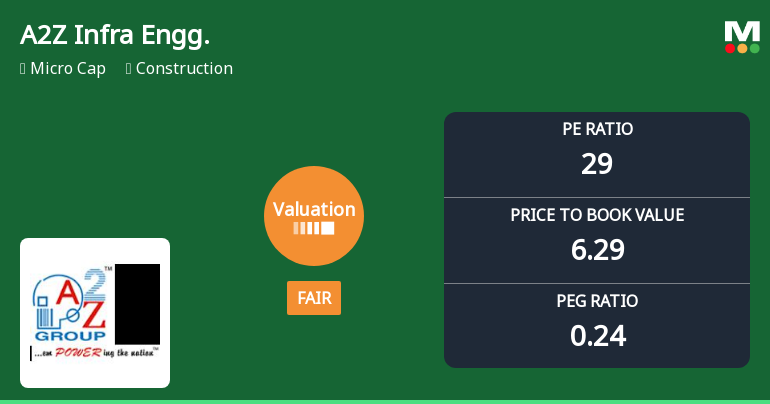Click the FAIR valuation badge

pyautogui.click(x=314, y=298)
